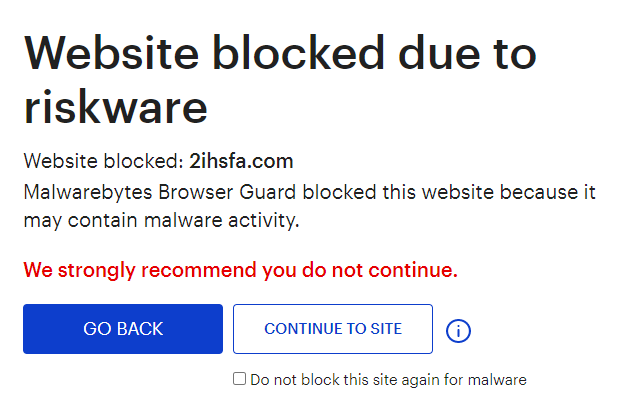
Task: Click the phrase 'may contain malware activity.'
Action: pos(161,219)
